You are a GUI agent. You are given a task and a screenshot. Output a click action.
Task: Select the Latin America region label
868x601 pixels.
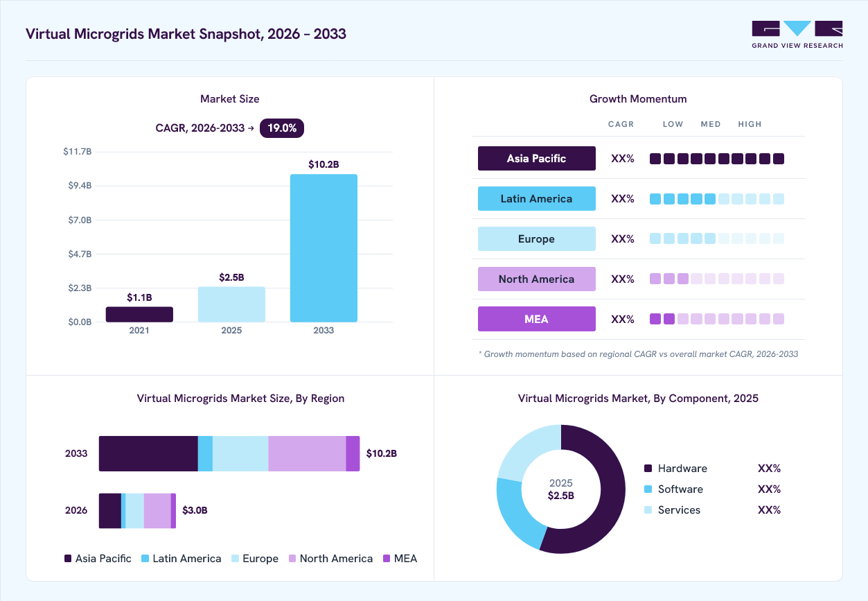[x=537, y=198]
